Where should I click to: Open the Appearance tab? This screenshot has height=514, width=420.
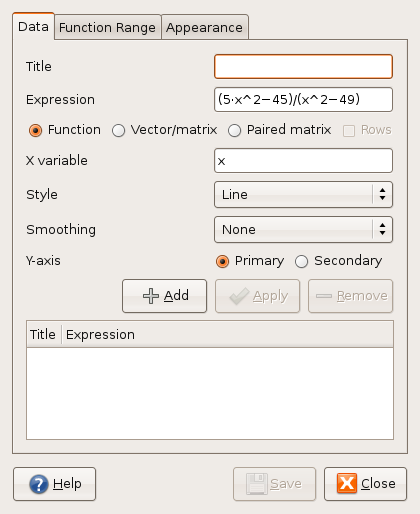(x=204, y=27)
